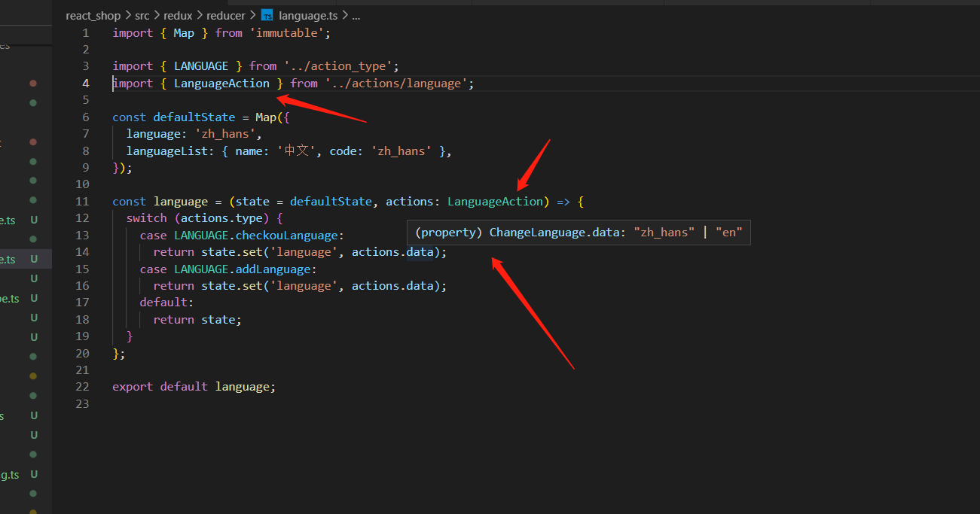
Task: Click the ChangeLanguage.data hover tooltip
Action: (579, 233)
